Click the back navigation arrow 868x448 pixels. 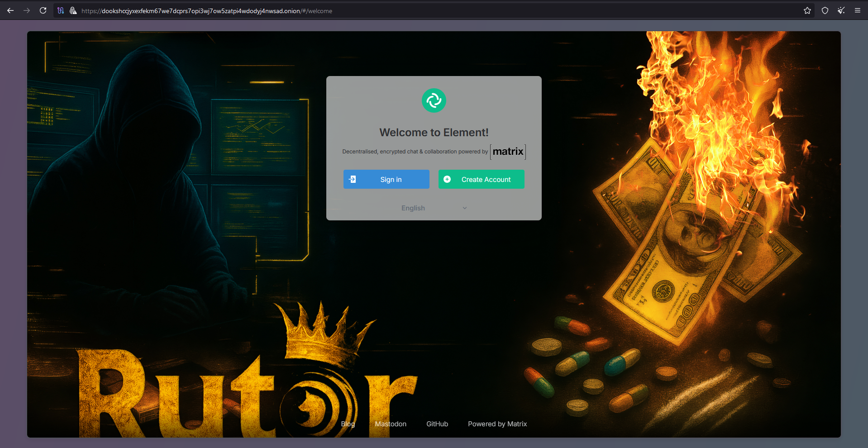10,10
